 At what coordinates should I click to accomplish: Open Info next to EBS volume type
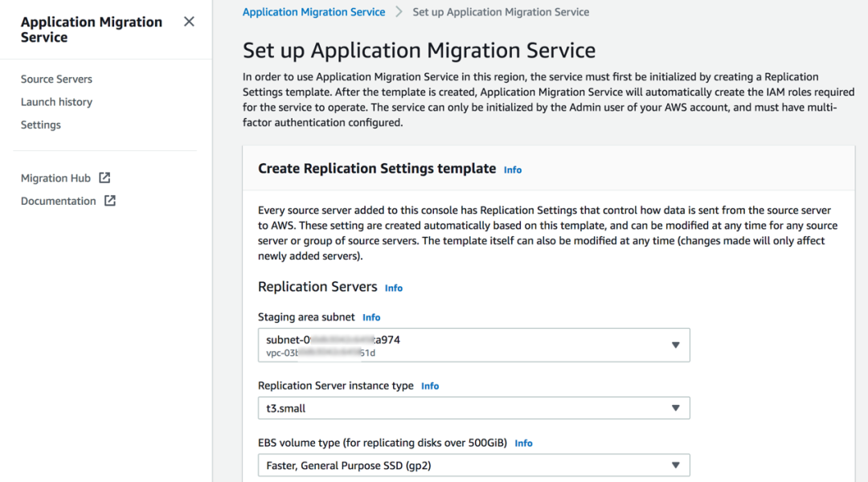pos(524,443)
